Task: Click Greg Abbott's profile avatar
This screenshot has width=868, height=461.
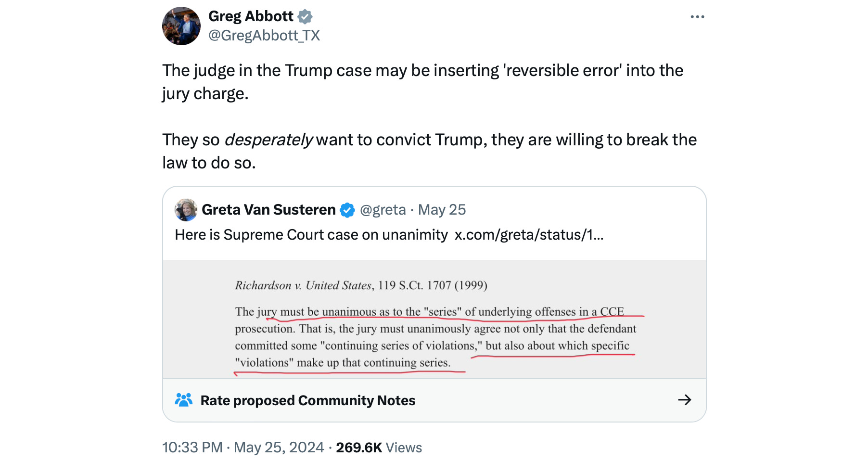Action: (181, 26)
